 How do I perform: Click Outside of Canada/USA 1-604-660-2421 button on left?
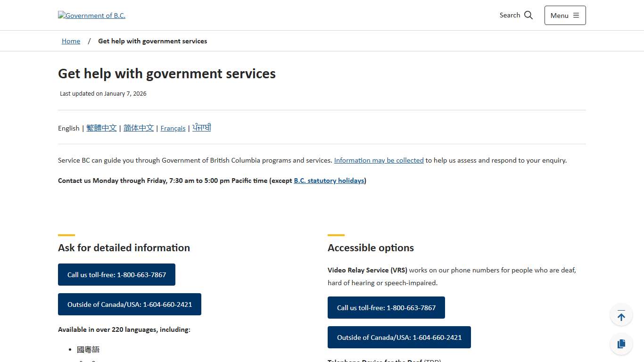130,304
